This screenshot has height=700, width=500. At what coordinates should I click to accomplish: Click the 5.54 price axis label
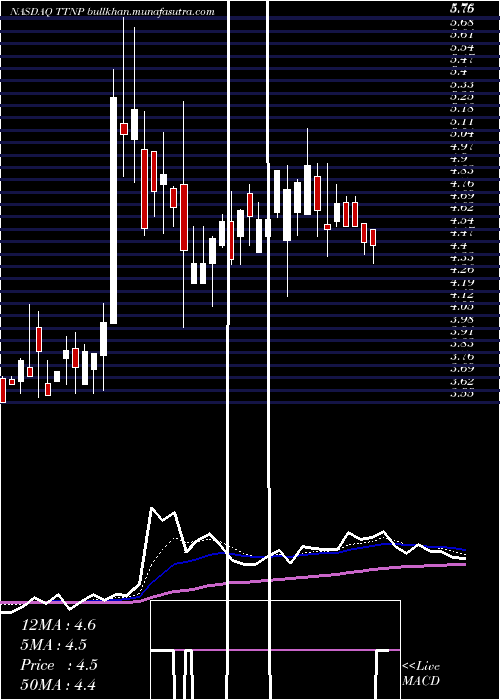pyautogui.click(x=462, y=46)
